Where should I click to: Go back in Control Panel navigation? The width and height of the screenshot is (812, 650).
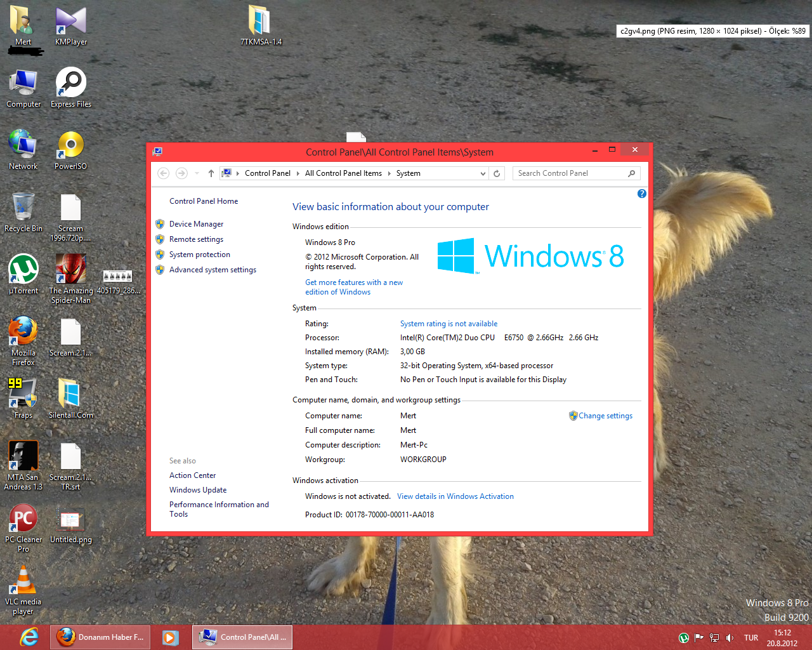click(x=163, y=173)
